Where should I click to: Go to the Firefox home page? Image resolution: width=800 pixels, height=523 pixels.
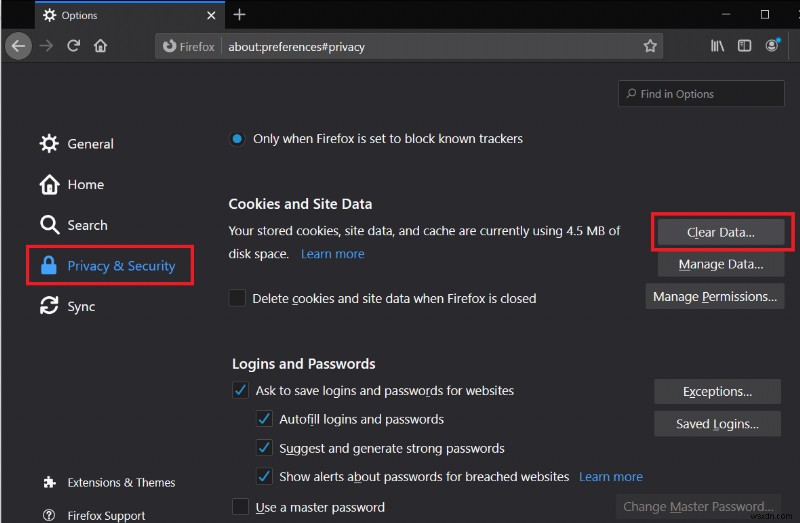click(x=100, y=46)
